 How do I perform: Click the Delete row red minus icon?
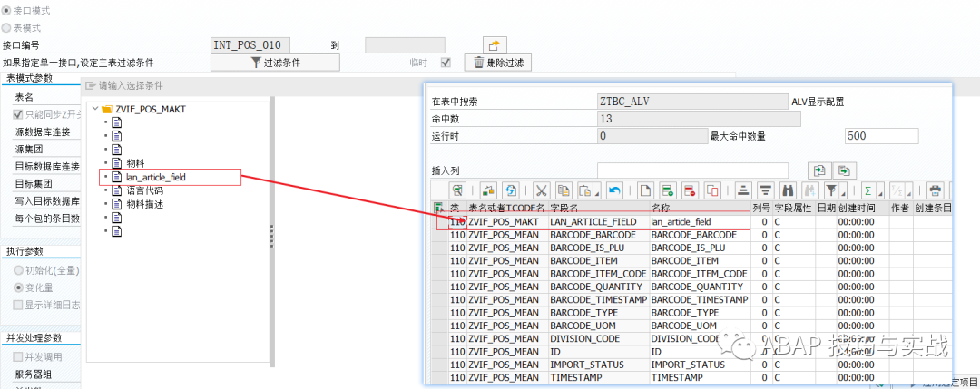click(690, 190)
